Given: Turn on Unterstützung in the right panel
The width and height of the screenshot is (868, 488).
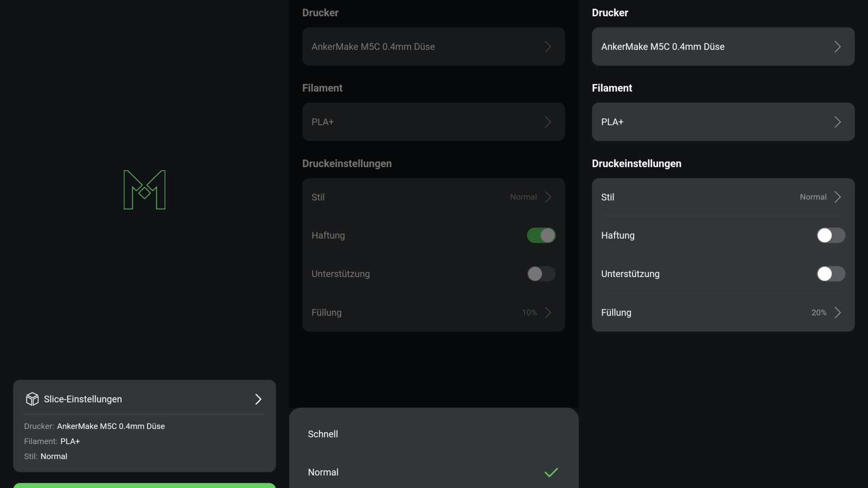Looking at the screenshot, I should tap(831, 274).
